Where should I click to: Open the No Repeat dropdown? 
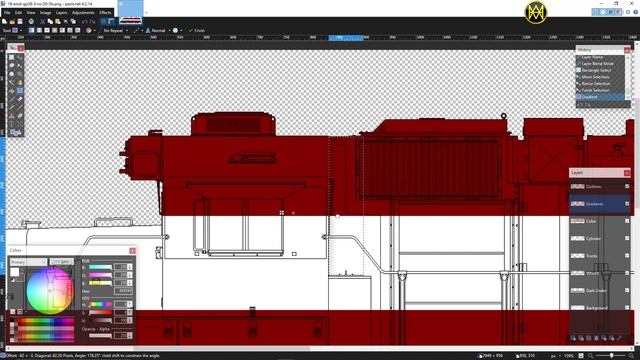116,30
